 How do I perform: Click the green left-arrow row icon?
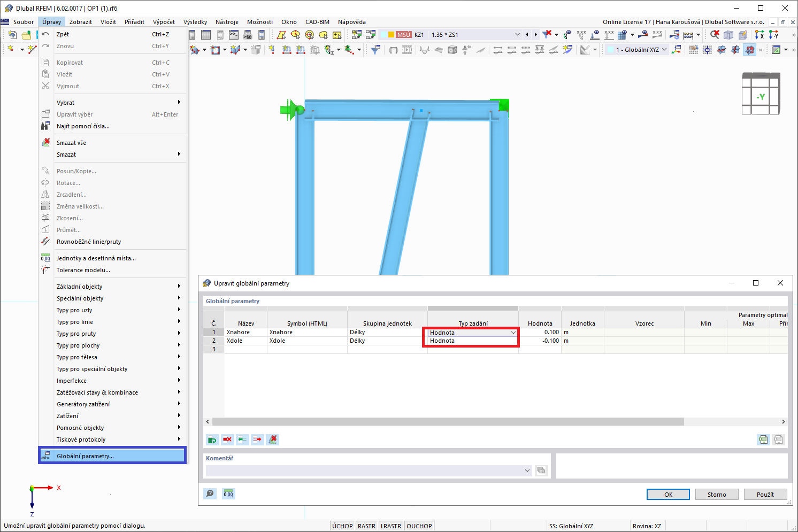tap(242, 440)
